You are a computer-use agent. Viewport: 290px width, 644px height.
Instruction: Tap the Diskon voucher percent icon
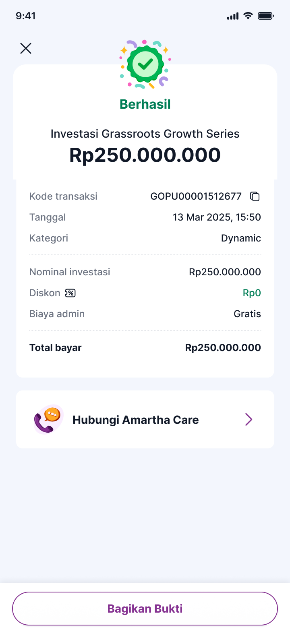pyautogui.click(x=70, y=293)
